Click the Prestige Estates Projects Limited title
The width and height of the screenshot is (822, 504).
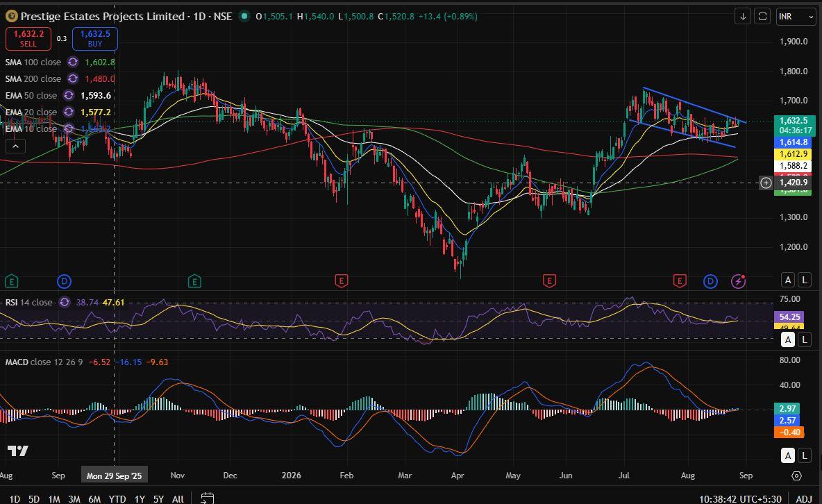pyautogui.click(x=103, y=16)
